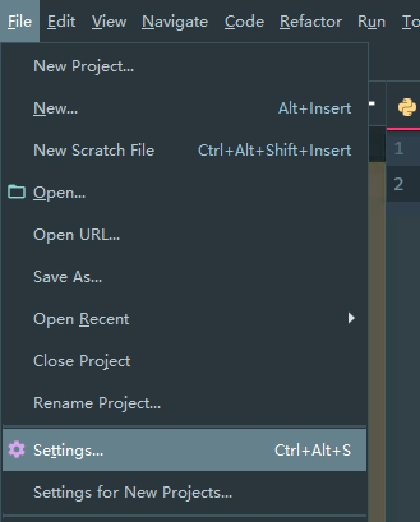
Task: Select Close Project menu entry
Action: pyautogui.click(x=82, y=361)
